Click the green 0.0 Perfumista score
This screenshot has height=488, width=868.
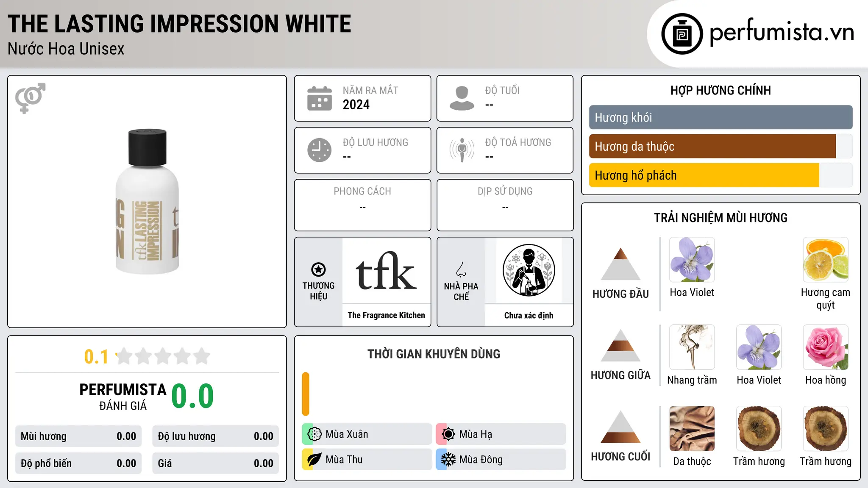192,396
